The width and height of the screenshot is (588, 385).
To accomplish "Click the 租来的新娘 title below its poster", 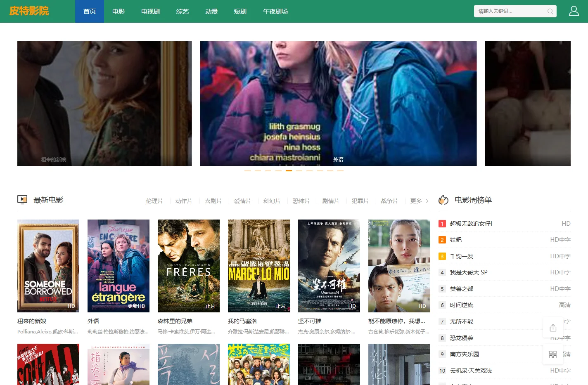I will tap(32, 321).
